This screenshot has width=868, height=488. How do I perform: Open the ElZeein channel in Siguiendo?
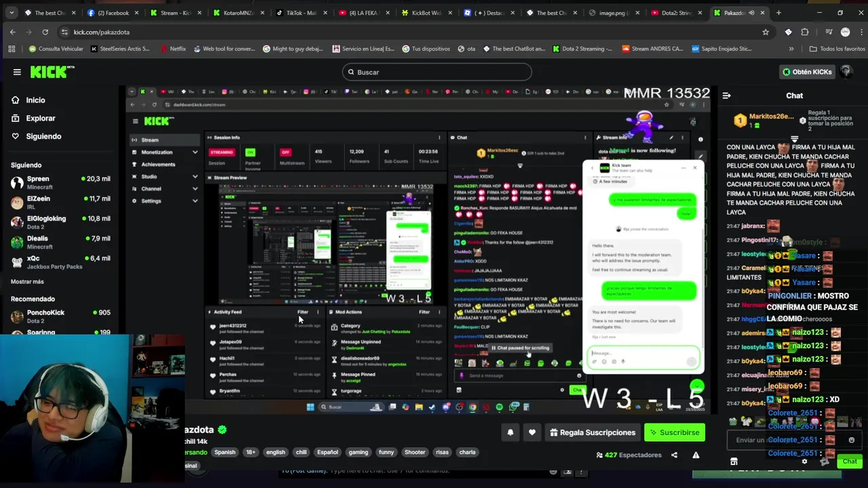tap(60, 202)
